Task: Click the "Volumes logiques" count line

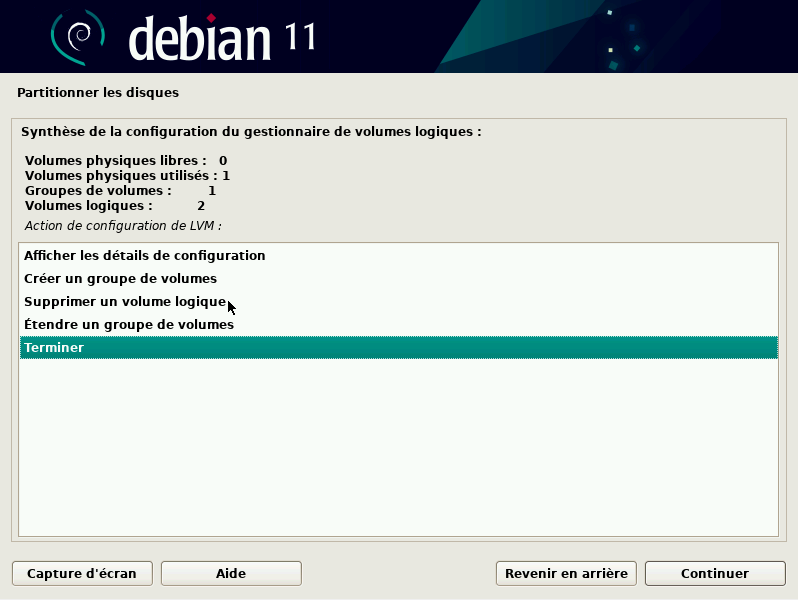Action: [x=115, y=205]
